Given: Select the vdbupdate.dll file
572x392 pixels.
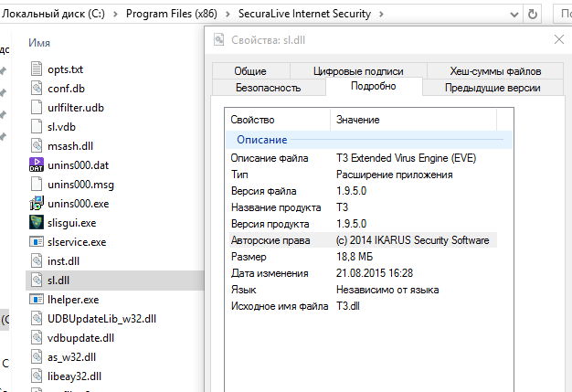Looking at the screenshot, I should pos(80,337).
